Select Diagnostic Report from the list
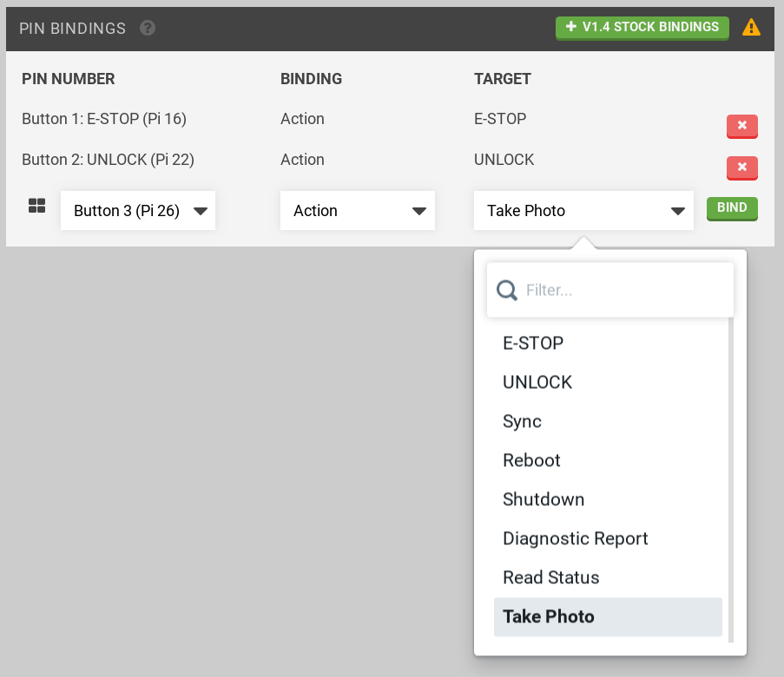784x677 pixels. point(575,538)
